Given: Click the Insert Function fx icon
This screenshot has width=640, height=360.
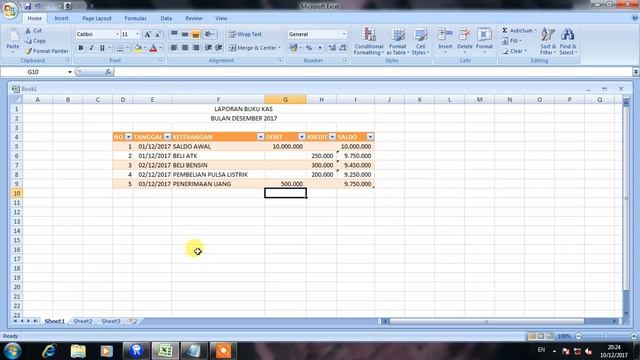Looking at the screenshot, I should pos(108,72).
